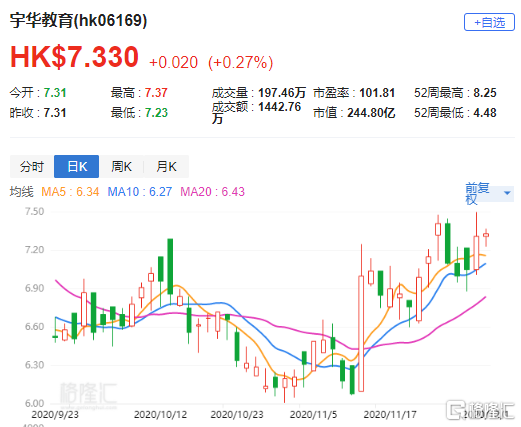Click the 2020/9/23 date axis label

[x=55, y=415]
